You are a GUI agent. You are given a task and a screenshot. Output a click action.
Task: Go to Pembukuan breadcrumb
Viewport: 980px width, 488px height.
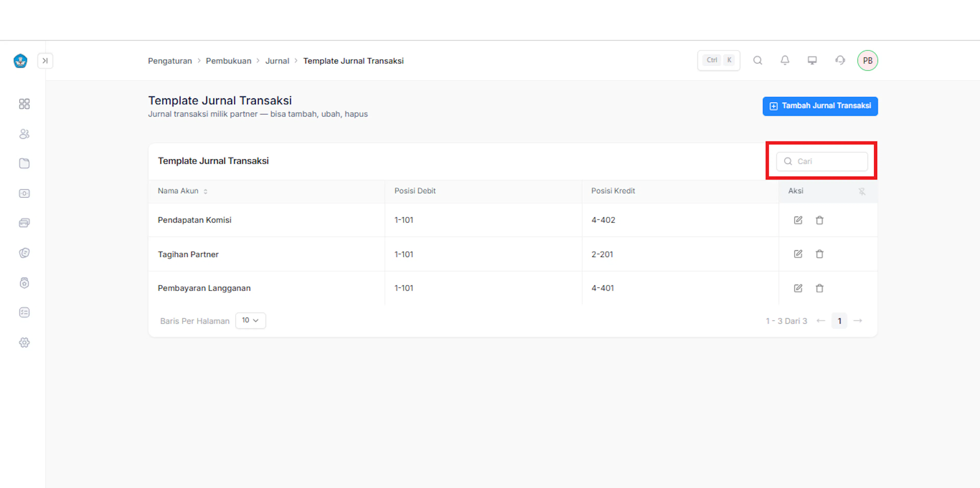pos(228,61)
